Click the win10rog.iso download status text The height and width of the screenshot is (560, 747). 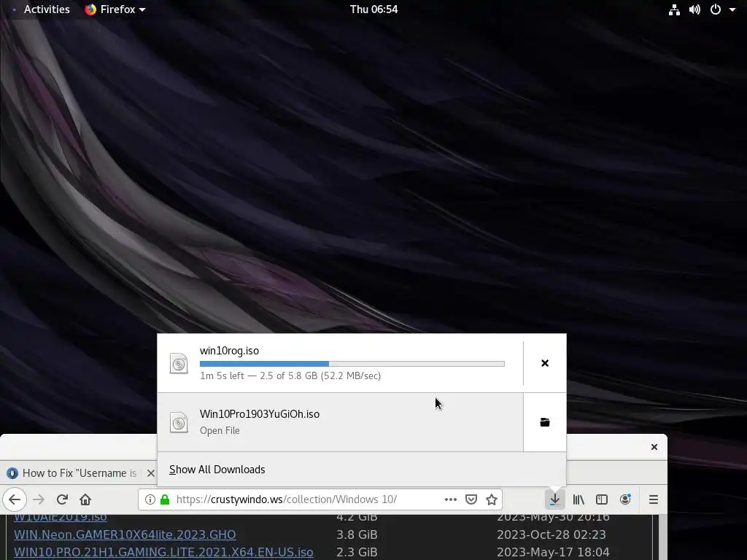coord(290,376)
